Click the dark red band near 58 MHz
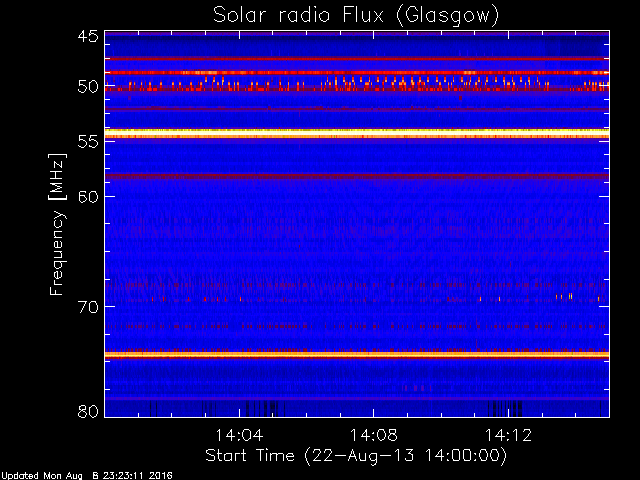 357,176
